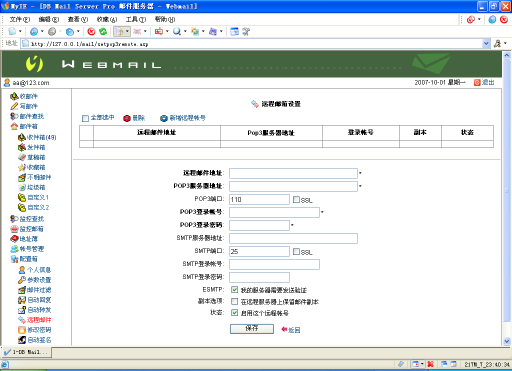Click the red delete icon above table

[x=127, y=118]
